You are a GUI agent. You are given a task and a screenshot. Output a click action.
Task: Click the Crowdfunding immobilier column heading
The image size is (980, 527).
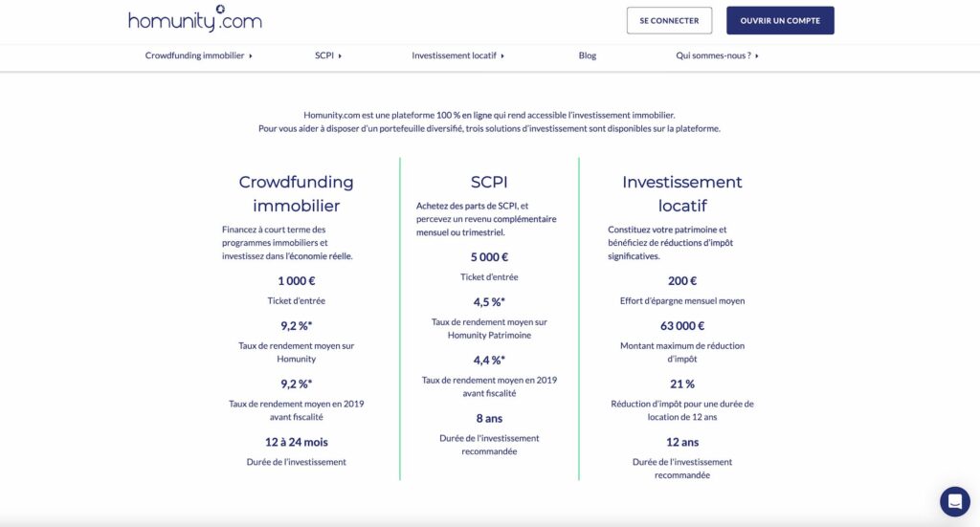[296, 193]
